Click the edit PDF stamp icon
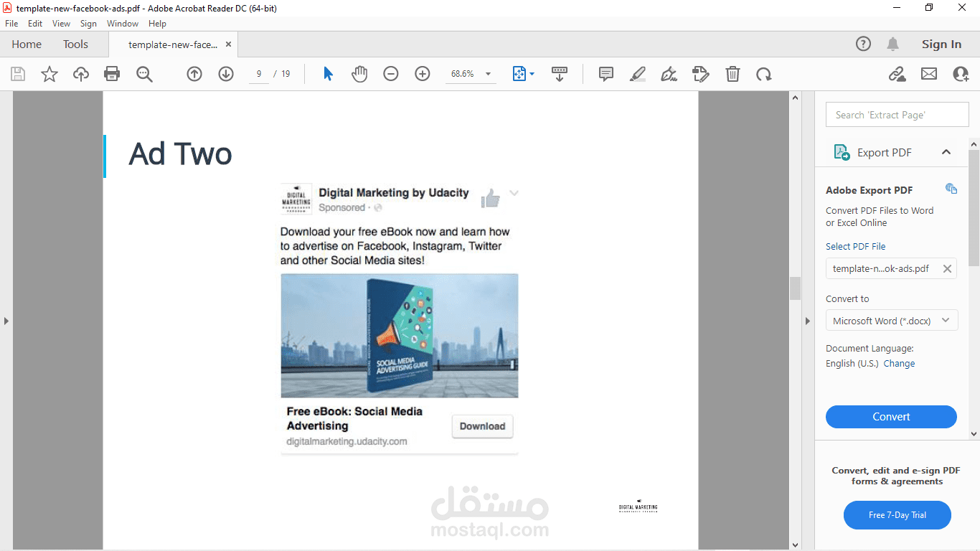 [701, 74]
